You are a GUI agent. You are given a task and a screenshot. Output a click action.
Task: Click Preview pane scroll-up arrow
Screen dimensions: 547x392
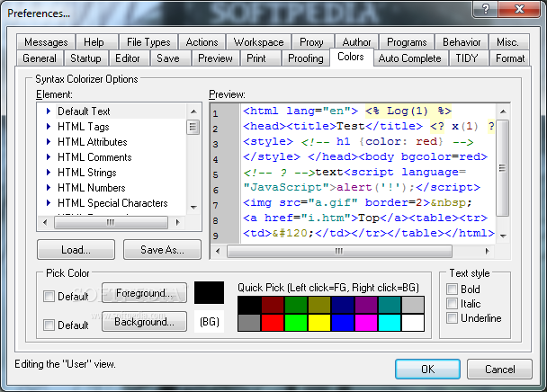(x=503, y=111)
